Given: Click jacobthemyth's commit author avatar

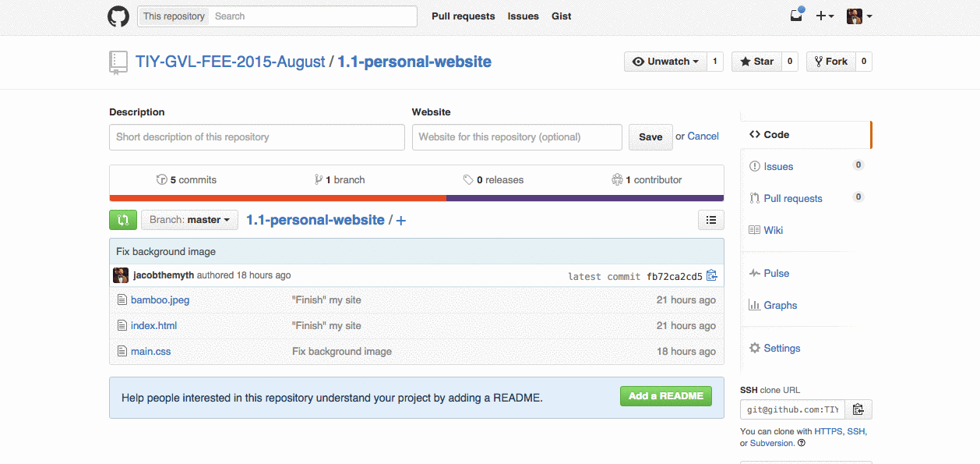Looking at the screenshot, I should 121,275.
